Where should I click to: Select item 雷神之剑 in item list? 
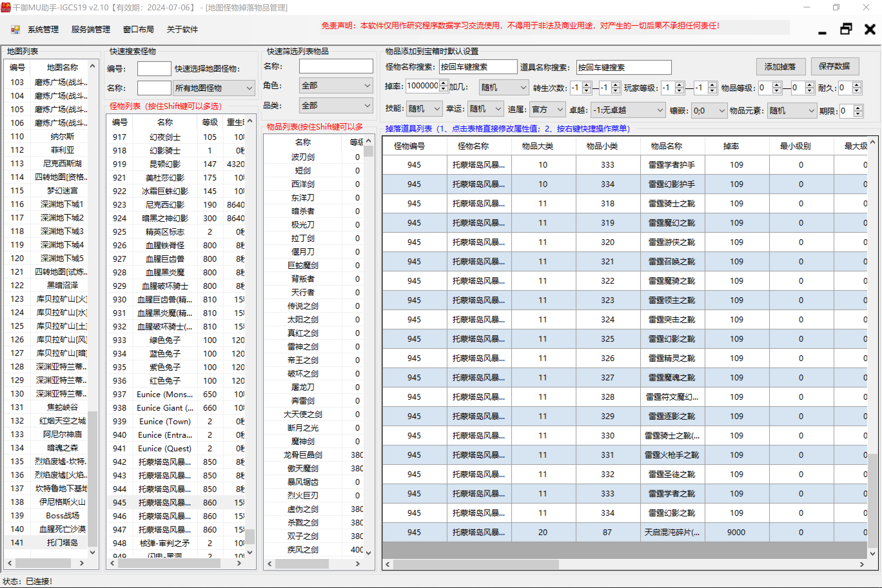(313, 347)
